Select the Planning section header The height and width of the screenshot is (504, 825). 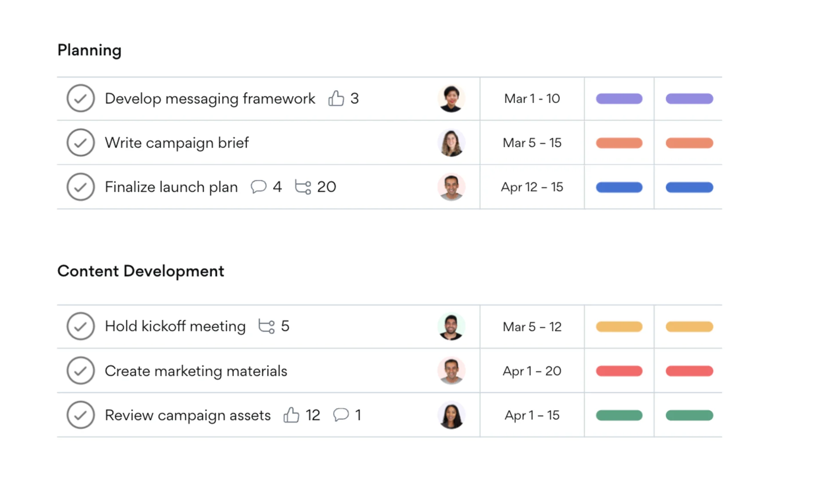coord(89,50)
